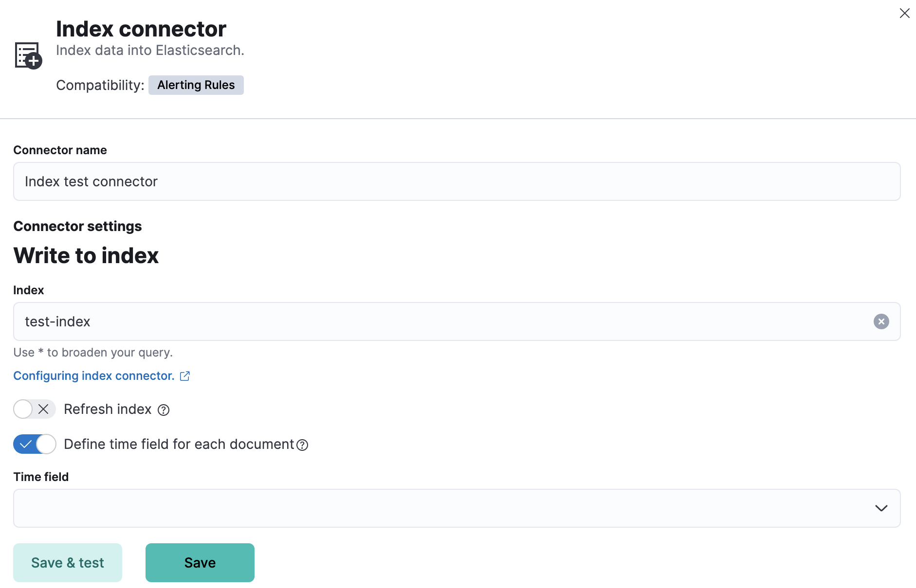Click the Time field chevron arrow
The height and width of the screenshot is (588, 916).
pos(881,508)
